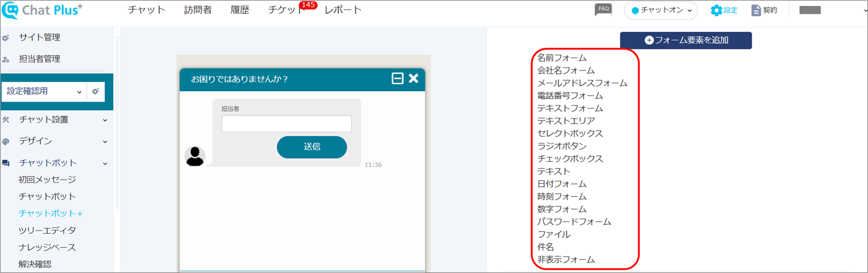Open チャットボット+ in sidebar

pos(51,213)
